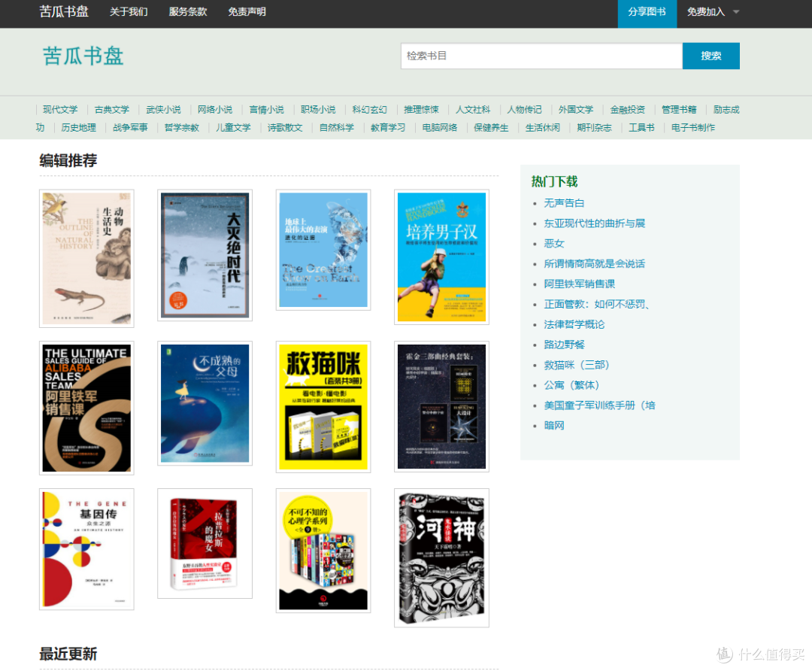Browse the 科幻玄幻 category
The width and height of the screenshot is (812, 671).
[x=369, y=110]
